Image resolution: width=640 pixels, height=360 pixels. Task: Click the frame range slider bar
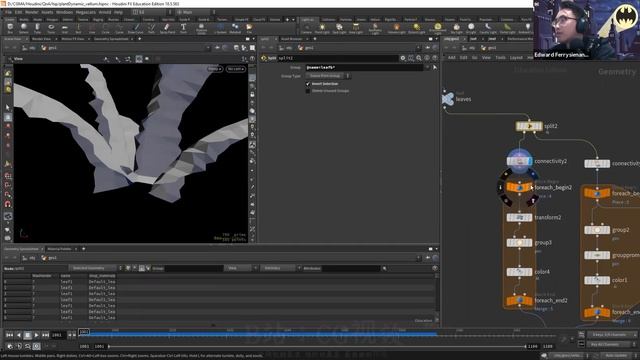[317, 347]
